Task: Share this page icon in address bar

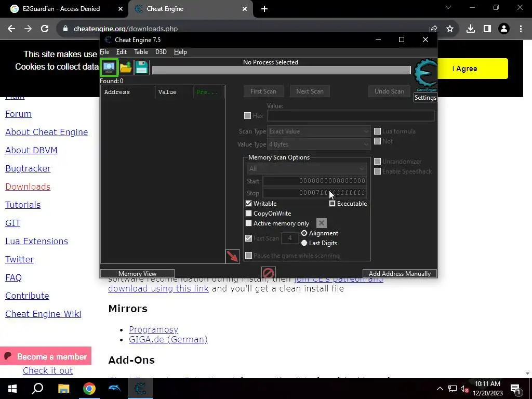Action: click(x=433, y=29)
